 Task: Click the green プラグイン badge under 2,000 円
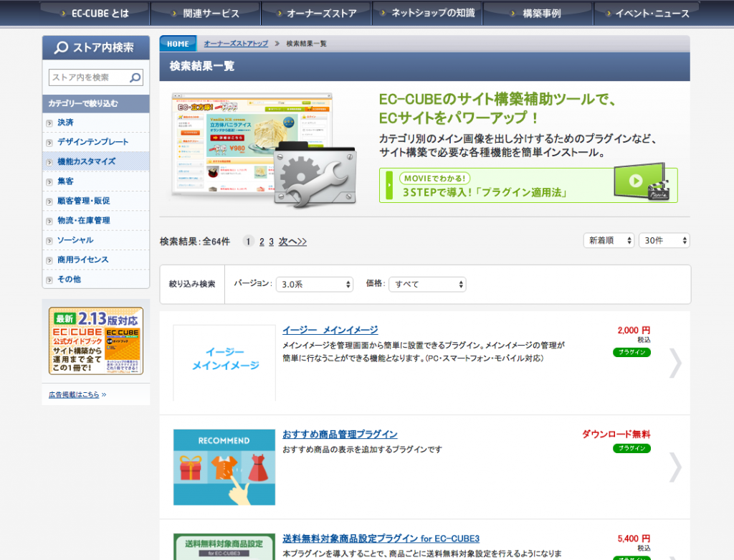click(x=631, y=352)
